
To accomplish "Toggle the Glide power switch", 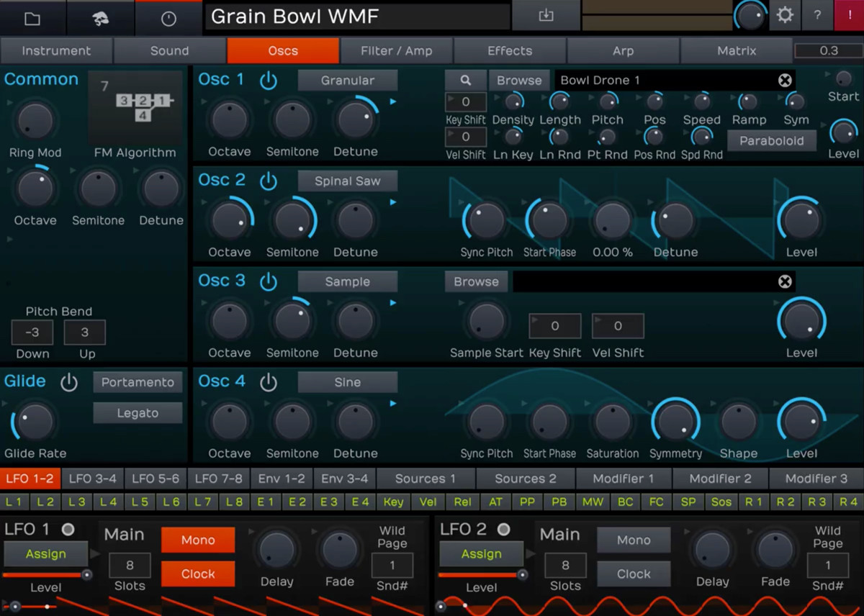I will (69, 382).
